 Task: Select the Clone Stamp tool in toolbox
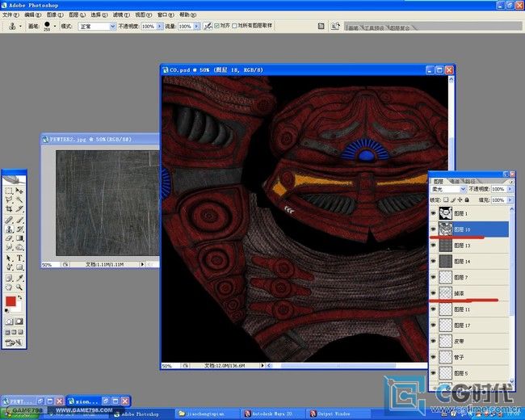coord(9,229)
